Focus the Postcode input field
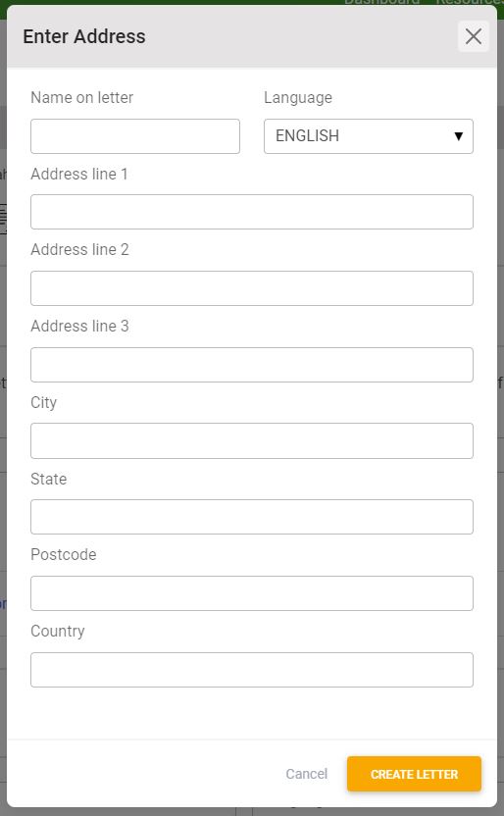 [252, 593]
